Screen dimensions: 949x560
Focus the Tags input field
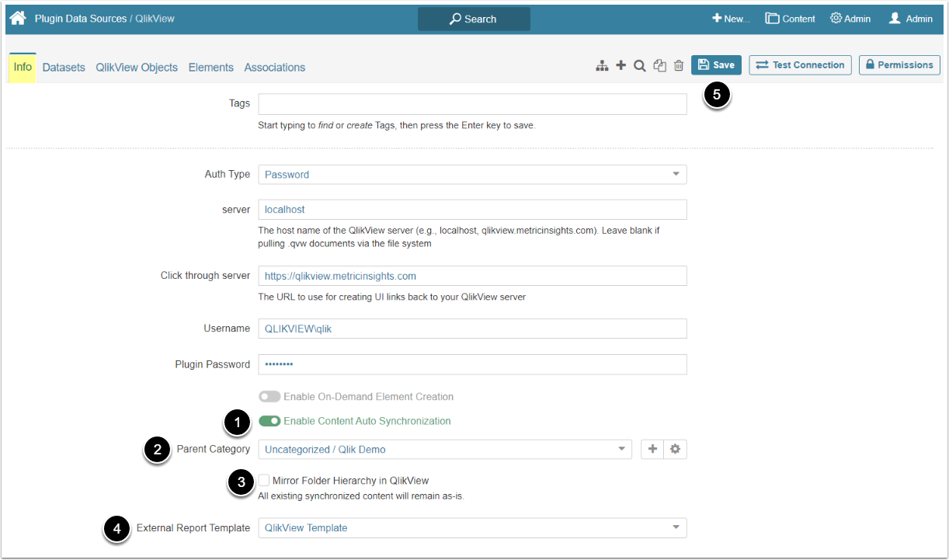click(x=472, y=104)
